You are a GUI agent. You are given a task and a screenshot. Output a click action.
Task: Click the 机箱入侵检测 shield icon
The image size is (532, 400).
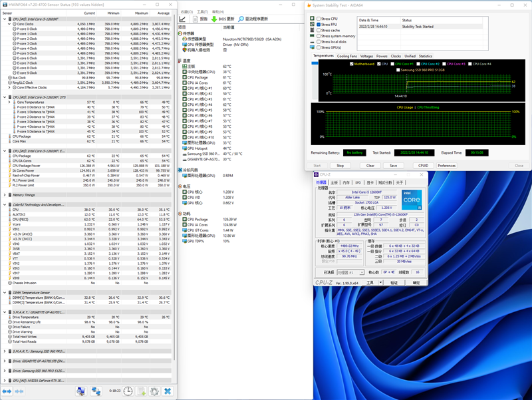185,50
